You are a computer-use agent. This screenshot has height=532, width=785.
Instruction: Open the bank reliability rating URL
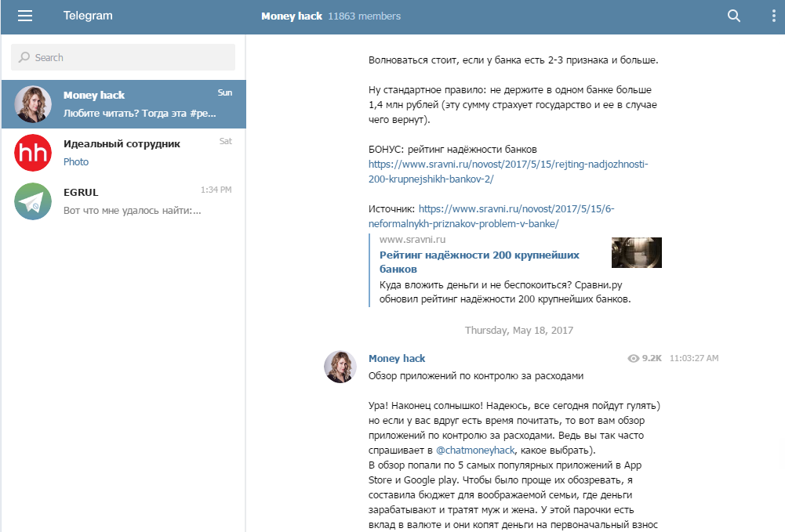[508, 172]
